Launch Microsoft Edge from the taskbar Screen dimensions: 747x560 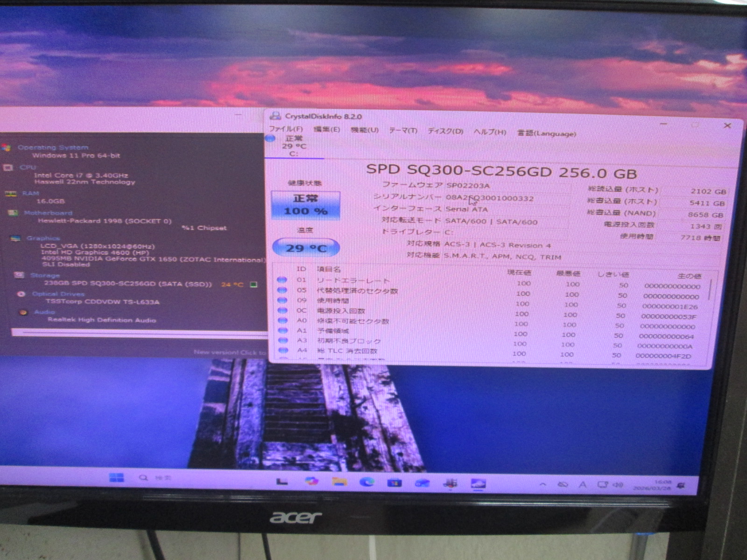(367, 482)
